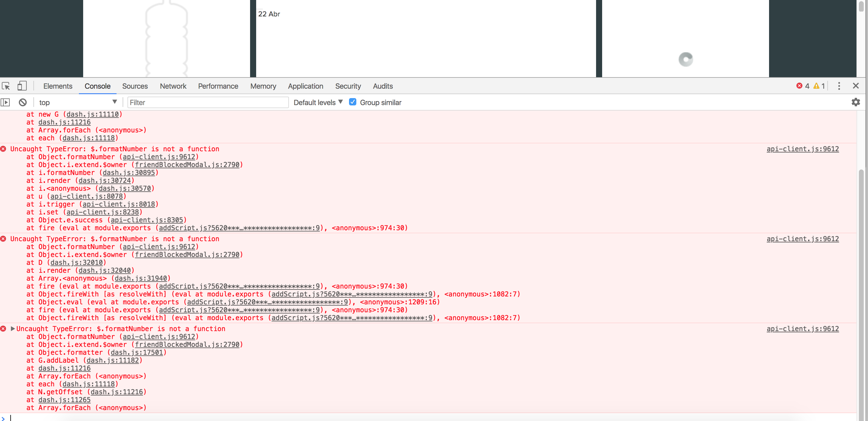The image size is (868, 421).
Task: Open DevTools three-dot customize menu
Action: (839, 86)
